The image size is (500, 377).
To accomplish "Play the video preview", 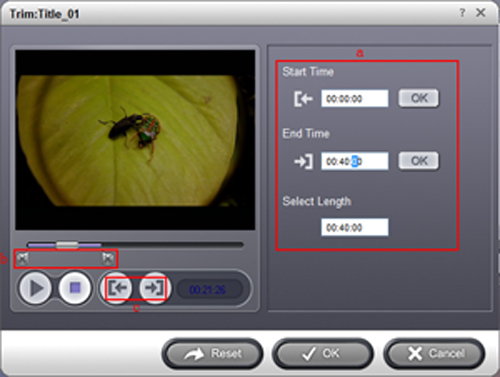I will (x=35, y=288).
